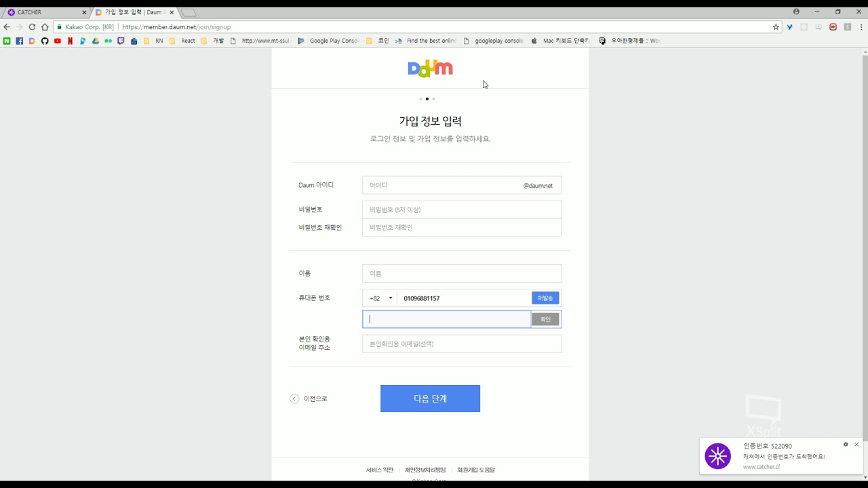Open the GitHub bookmark icon
This screenshot has height=488, width=868.
click(45, 41)
